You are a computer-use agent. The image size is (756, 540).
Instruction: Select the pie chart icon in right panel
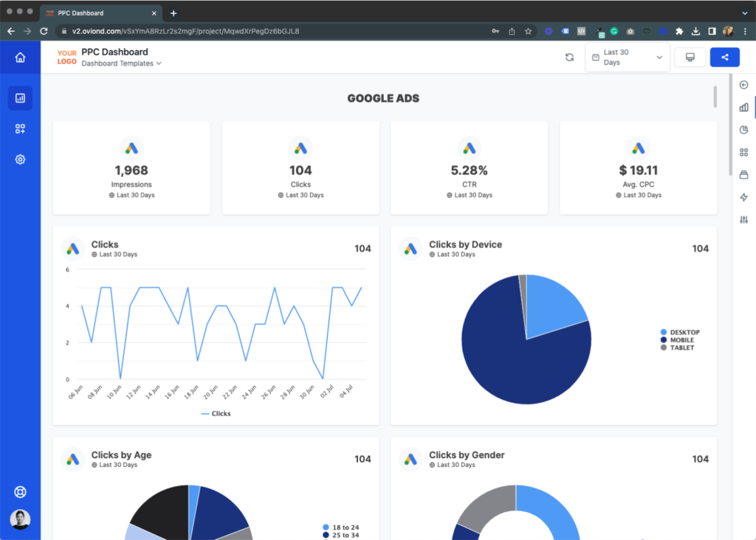(x=744, y=130)
